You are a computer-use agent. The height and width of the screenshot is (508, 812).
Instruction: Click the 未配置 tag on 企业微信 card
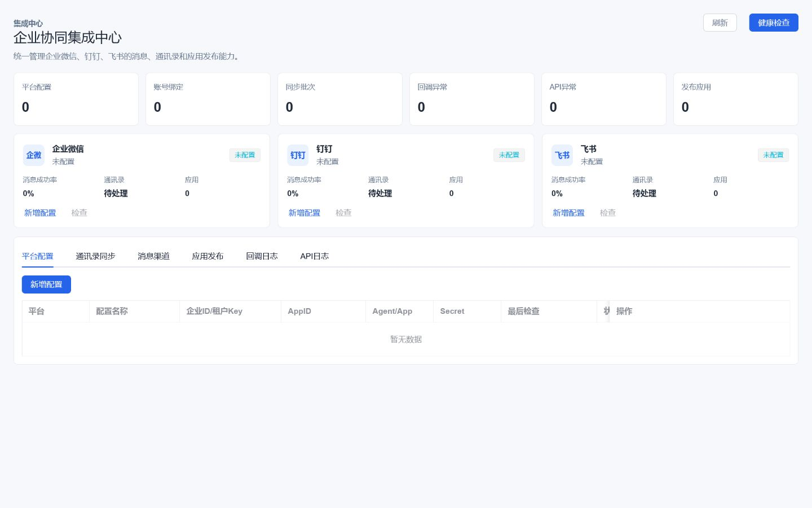245,155
